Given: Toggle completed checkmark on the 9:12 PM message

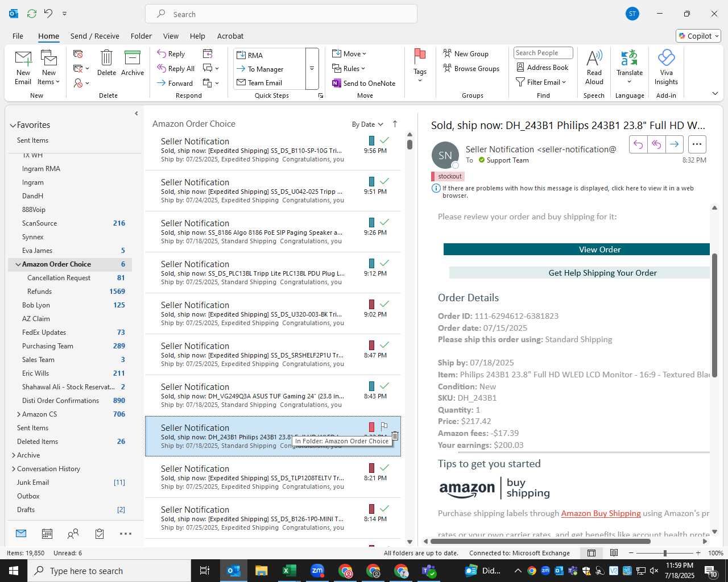Looking at the screenshot, I should [384, 263].
